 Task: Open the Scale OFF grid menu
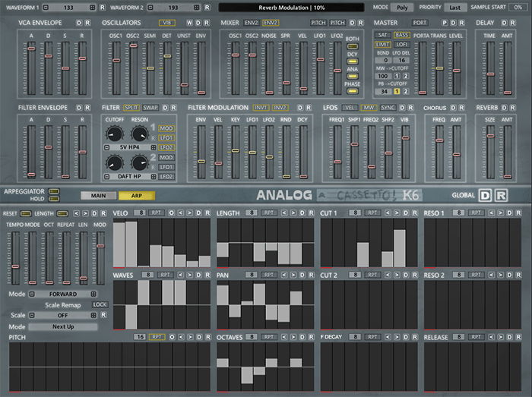coord(93,315)
